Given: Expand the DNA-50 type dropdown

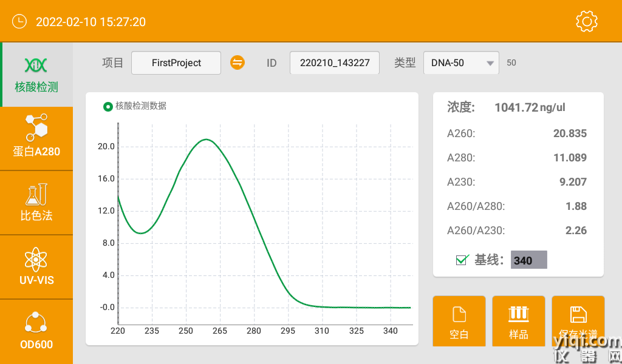Looking at the screenshot, I should tap(462, 62).
